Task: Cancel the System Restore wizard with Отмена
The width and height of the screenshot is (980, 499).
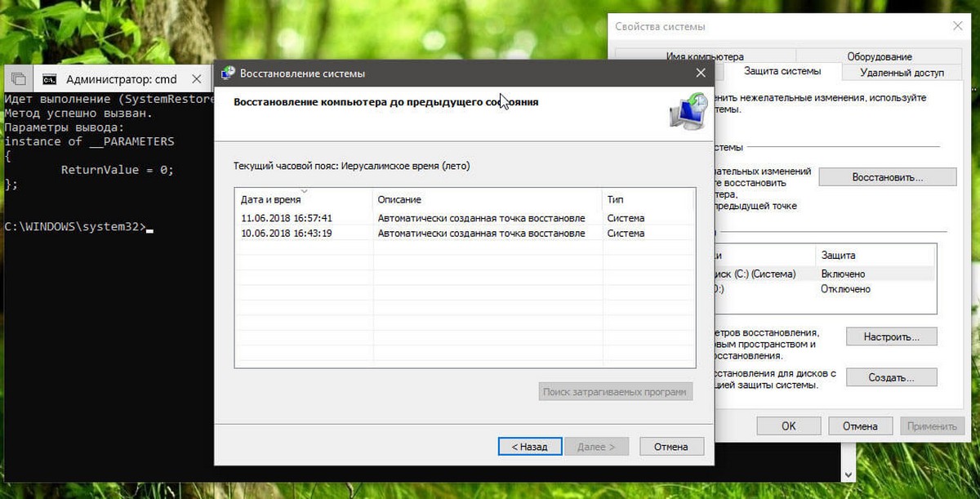Action: [x=670, y=447]
